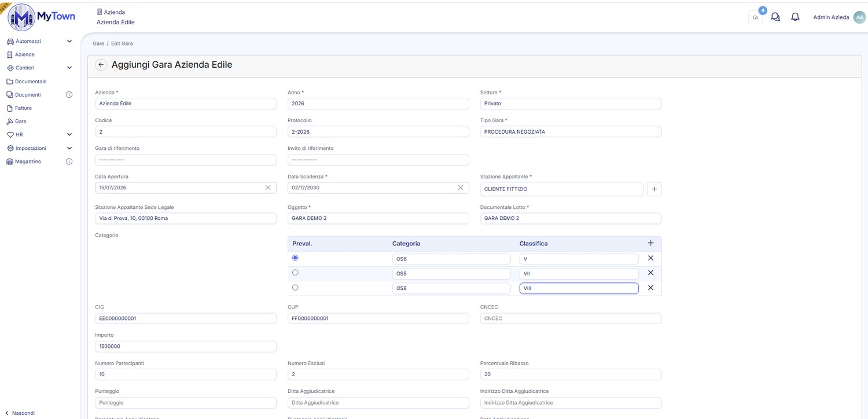This screenshot has height=419, width=868.
Task: Click the Aziende building icon
Action: [x=10, y=54]
